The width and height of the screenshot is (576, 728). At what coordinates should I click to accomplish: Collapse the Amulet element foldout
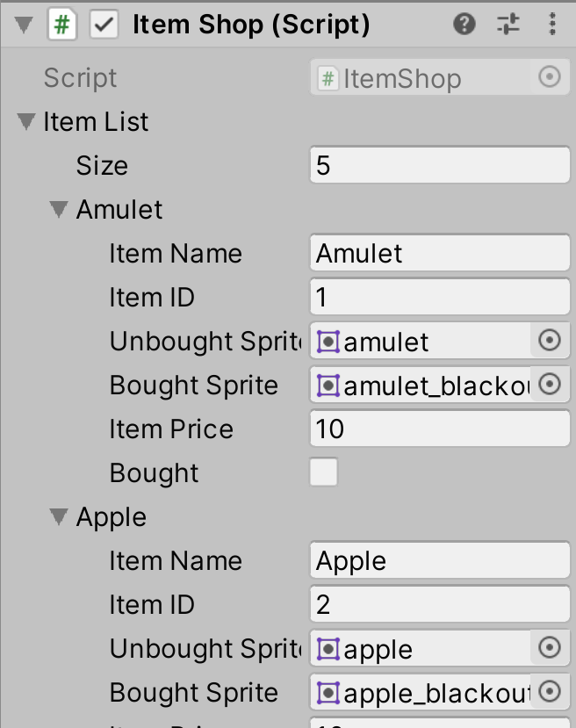point(59,209)
